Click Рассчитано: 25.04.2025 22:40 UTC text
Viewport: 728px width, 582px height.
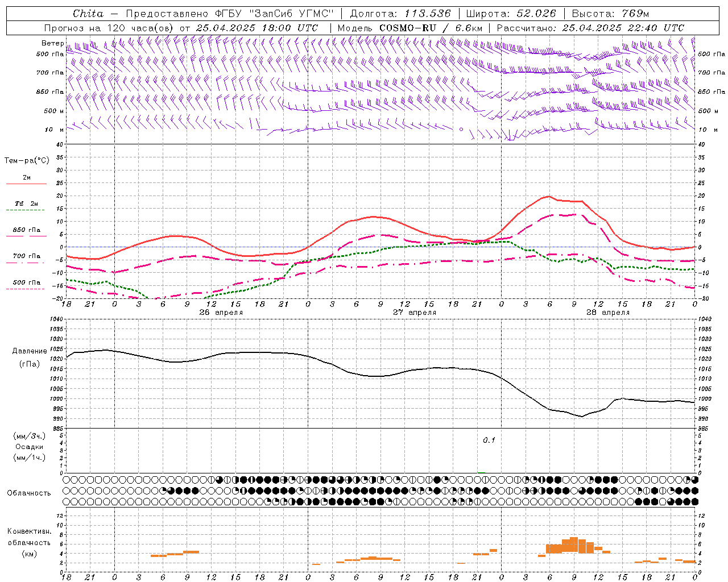(x=590, y=28)
